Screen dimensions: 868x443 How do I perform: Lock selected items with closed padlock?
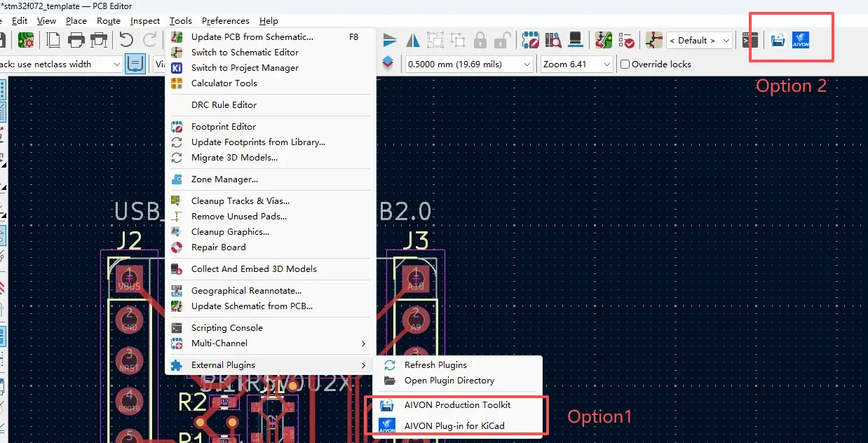[x=480, y=40]
